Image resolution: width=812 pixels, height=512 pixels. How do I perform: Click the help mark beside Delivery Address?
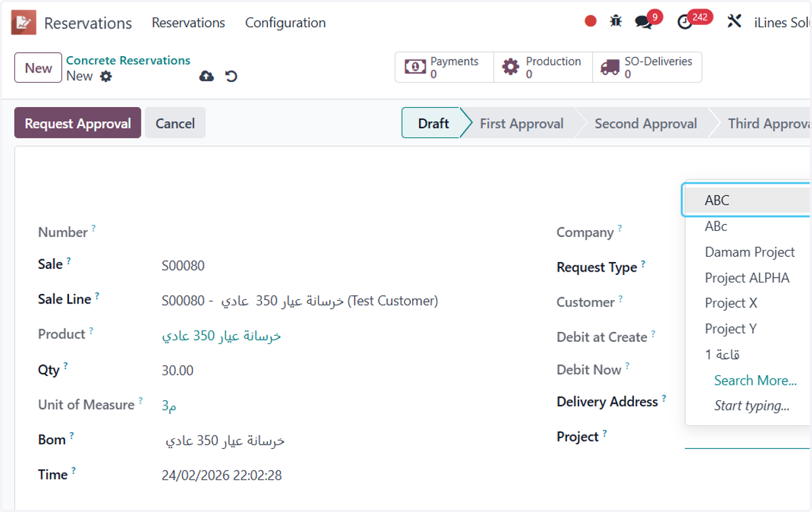[x=664, y=398]
